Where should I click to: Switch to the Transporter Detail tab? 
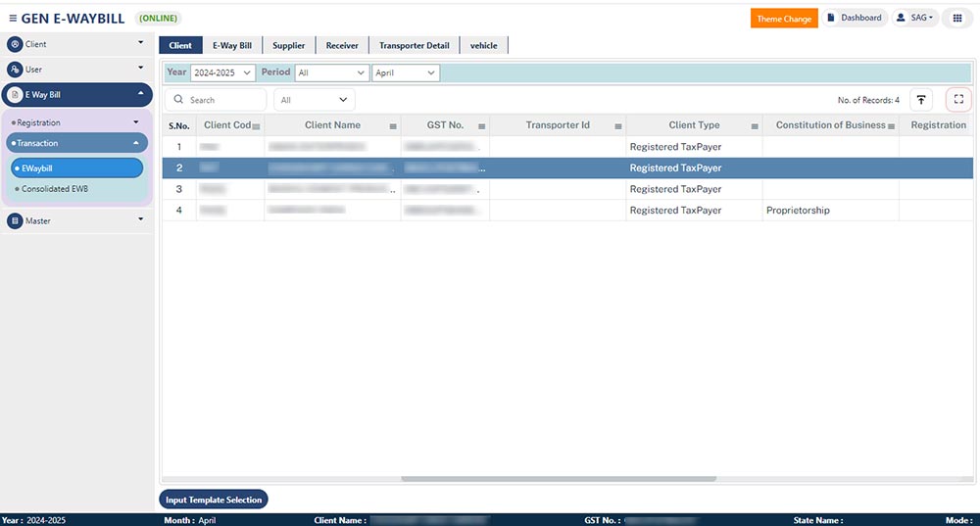coord(415,45)
